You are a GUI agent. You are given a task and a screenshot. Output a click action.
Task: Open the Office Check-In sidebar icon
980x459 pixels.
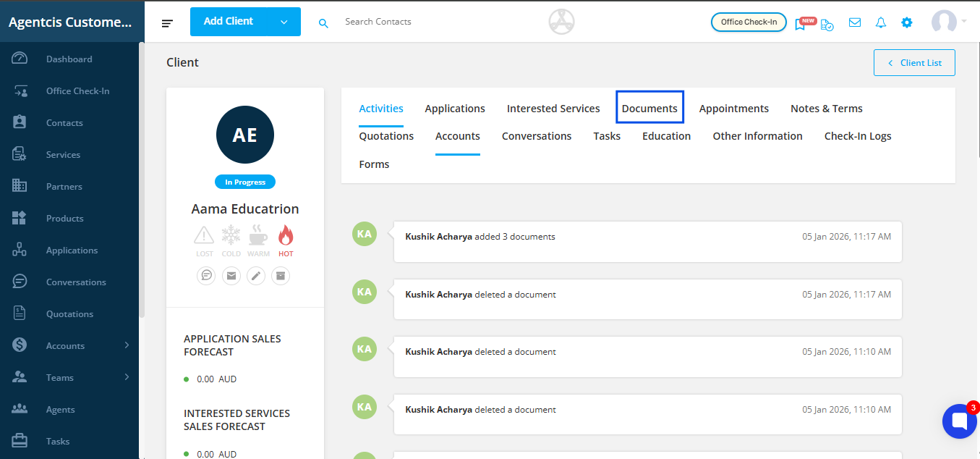pos(20,90)
